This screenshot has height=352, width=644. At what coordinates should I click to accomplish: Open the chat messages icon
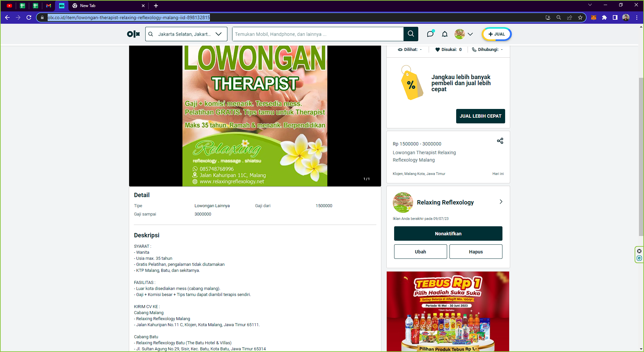pyautogui.click(x=430, y=34)
